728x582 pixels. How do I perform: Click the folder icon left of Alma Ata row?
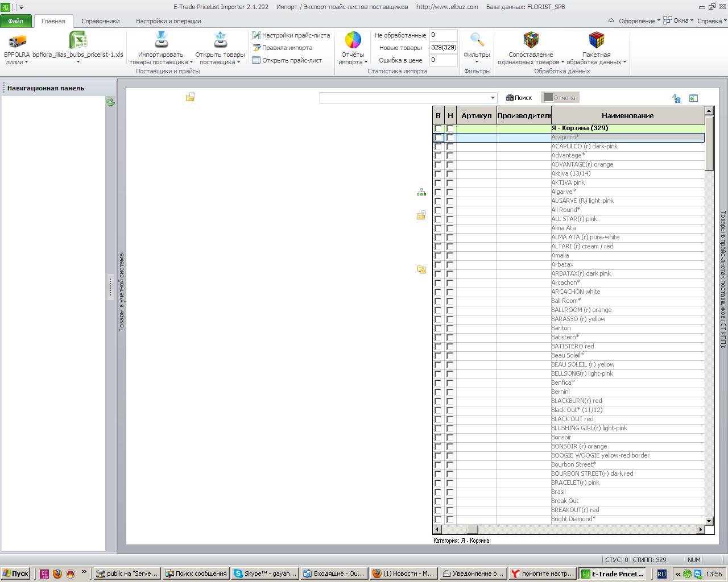coord(421,215)
